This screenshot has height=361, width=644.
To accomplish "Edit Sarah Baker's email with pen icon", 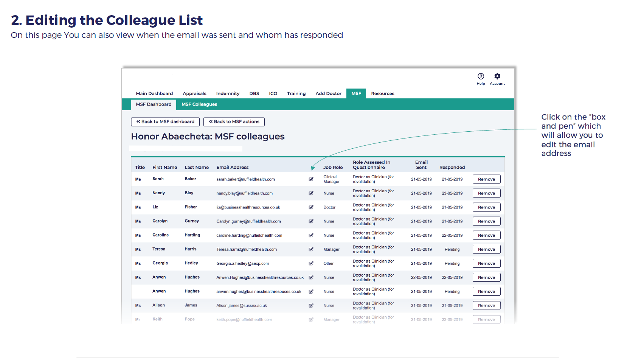I will [311, 179].
